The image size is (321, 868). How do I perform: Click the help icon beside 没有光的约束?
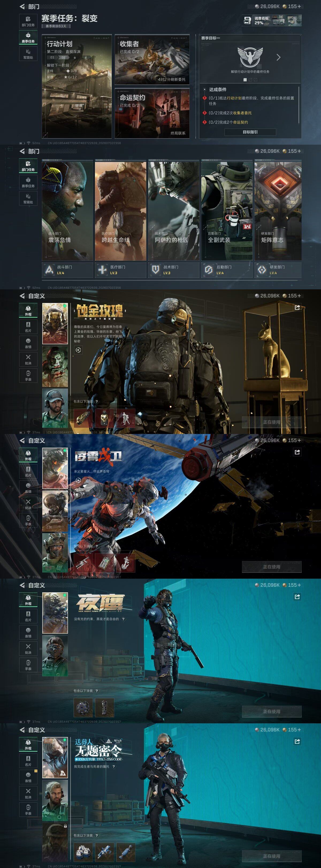pyautogui.click(x=123, y=619)
